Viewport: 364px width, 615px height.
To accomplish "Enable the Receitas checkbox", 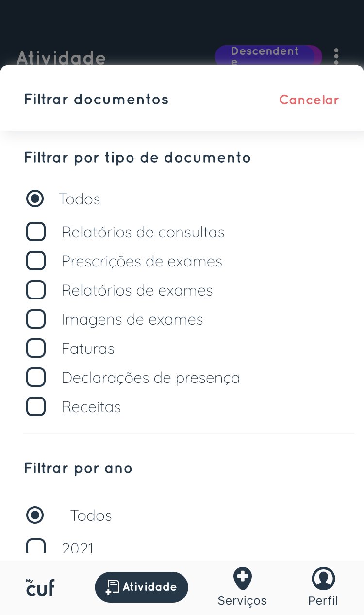I will (x=36, y=407).
